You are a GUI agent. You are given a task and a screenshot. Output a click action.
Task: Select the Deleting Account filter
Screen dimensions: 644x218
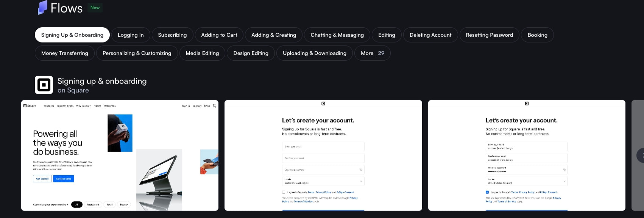coord(430,35)
